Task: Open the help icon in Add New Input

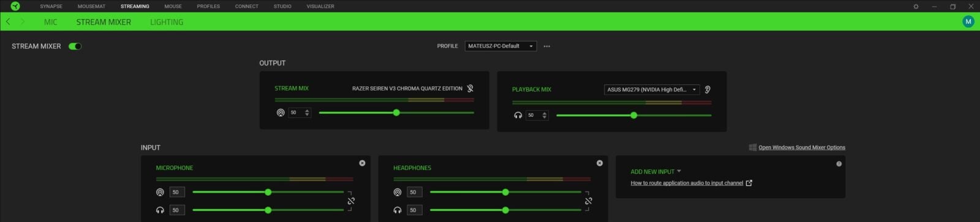Action: click(839, 164)
